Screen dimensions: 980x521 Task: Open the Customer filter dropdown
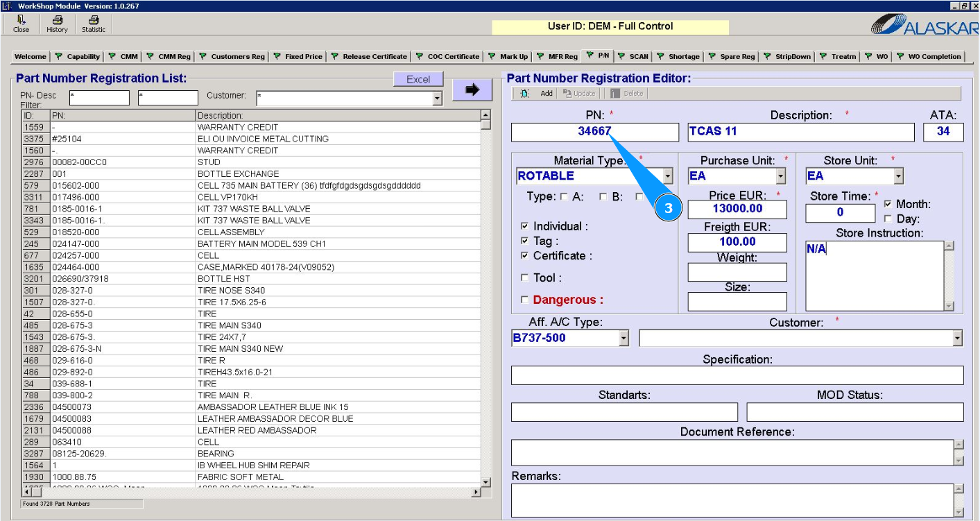coord(437,99)
